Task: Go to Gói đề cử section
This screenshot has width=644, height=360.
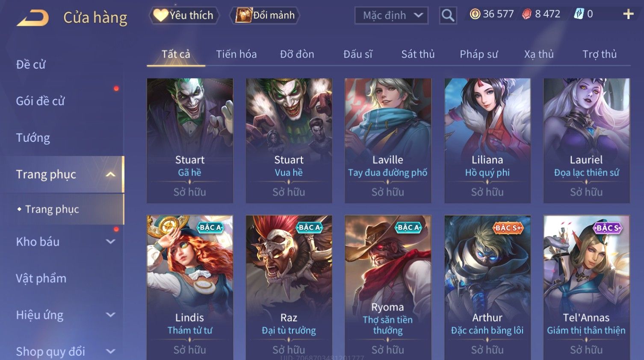Action: tap(40, 101)
